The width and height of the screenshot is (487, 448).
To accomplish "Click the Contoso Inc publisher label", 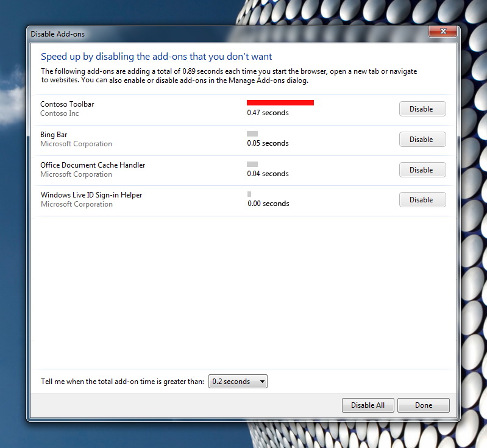I will tap(59, 113).
